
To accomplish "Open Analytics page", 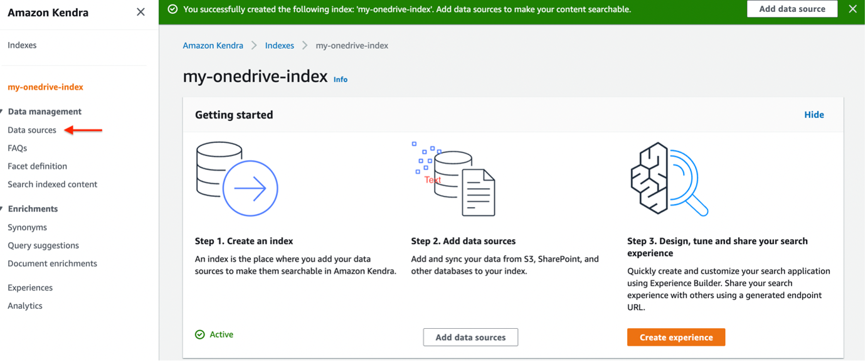I will click(x=25, y=306).
